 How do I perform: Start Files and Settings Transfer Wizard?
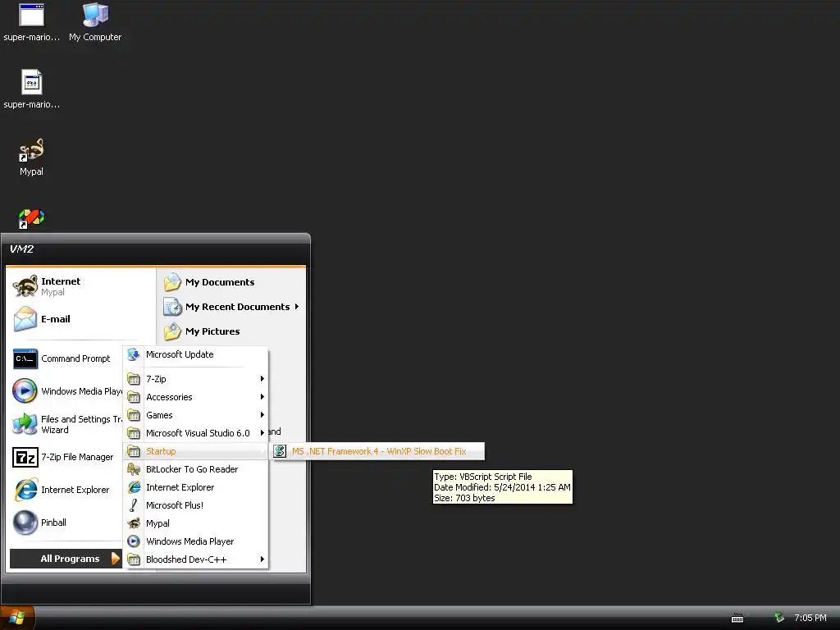67,424
